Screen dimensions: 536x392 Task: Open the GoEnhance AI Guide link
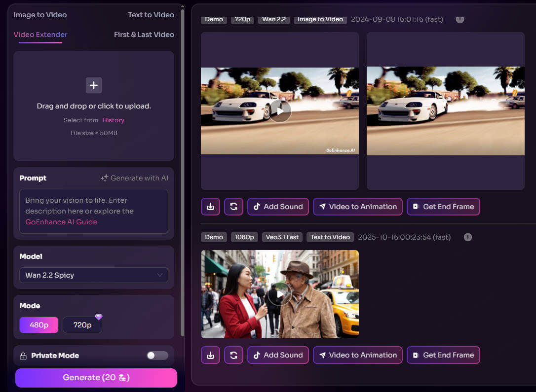pyautogui.click(x=61, y=222)
